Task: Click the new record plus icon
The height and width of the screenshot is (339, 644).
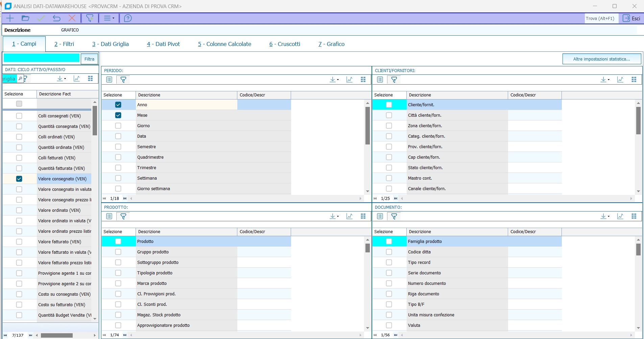Action: pyautogui.click(x=10, y=18)
